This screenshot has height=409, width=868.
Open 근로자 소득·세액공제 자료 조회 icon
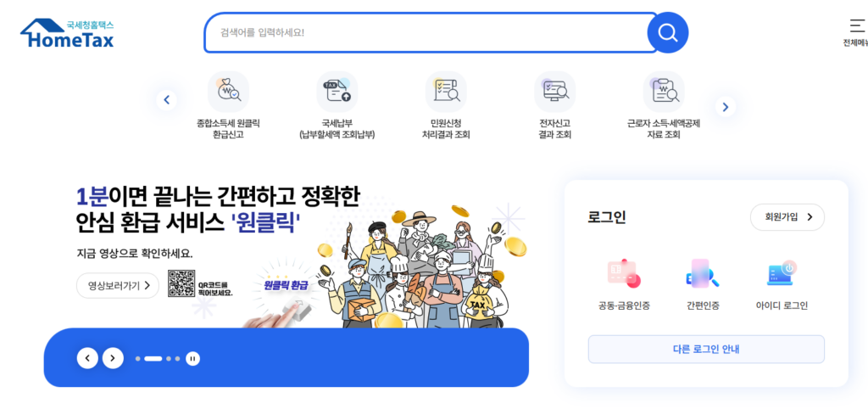[x=663, y=92]
